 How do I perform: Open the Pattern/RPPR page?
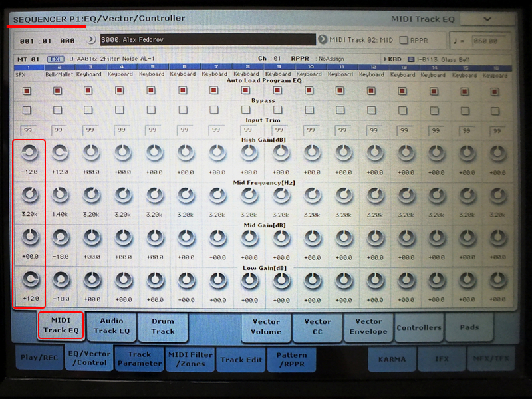pyautogui.click(x=291, y=360)
